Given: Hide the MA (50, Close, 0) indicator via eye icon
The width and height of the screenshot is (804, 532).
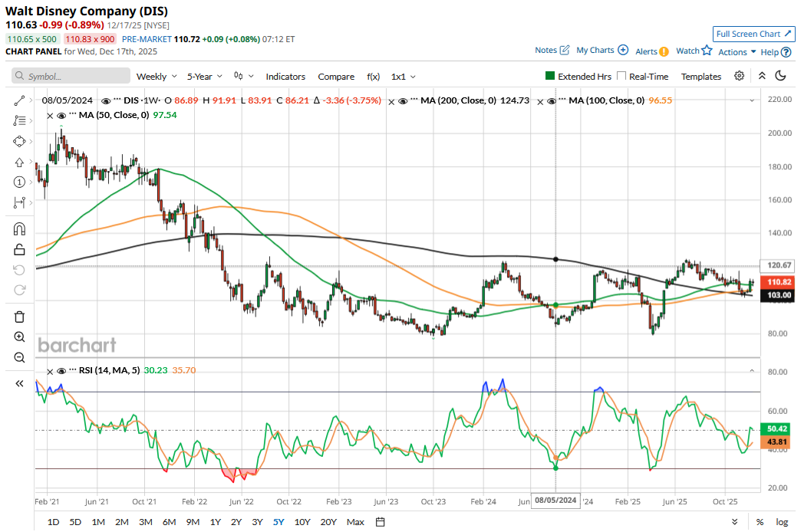Looking at the screenshot, I should point(61,115).
